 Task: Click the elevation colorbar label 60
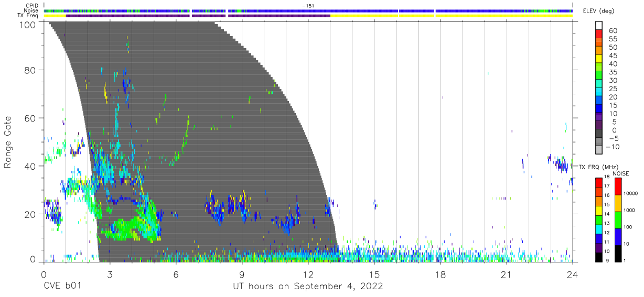coord(613,30)
